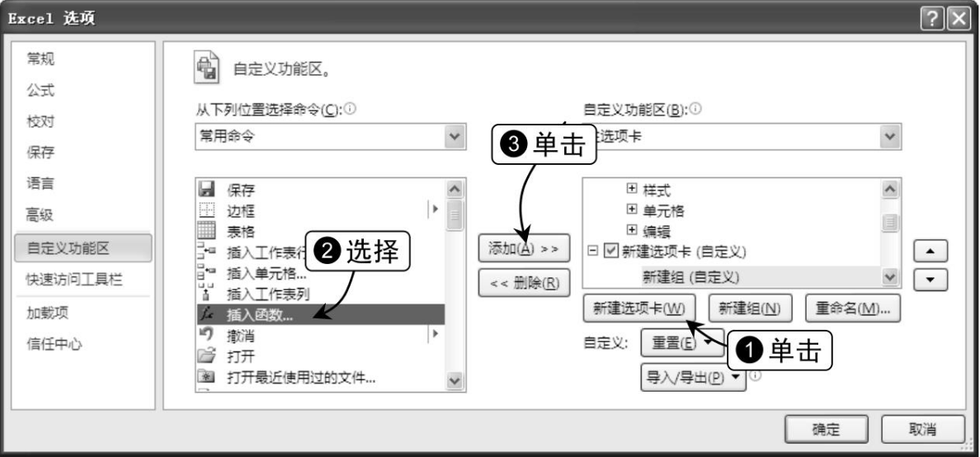Expand the 撤消 submenu arrow
The image size is (980, 457).
[436, 334]
